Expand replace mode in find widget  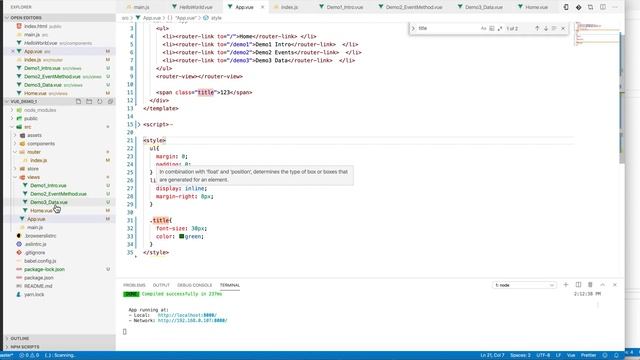click(x=413, y=28)
